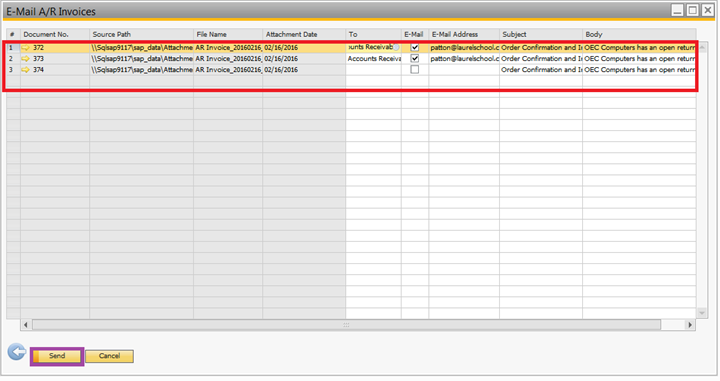This screenshot has width=720, height=381.
Task: Click the 02/16/2016 date in row 372
Action: (x=281, y=48)
